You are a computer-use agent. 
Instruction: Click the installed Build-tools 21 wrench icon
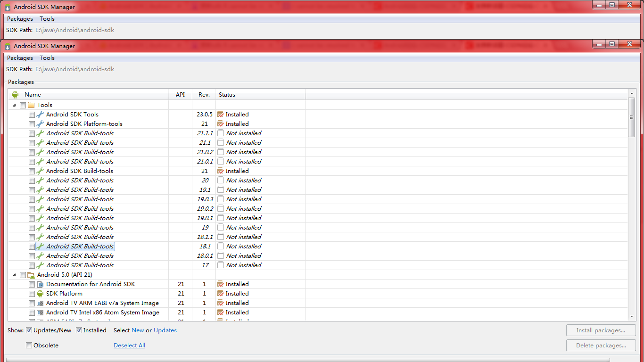point(40,171)
